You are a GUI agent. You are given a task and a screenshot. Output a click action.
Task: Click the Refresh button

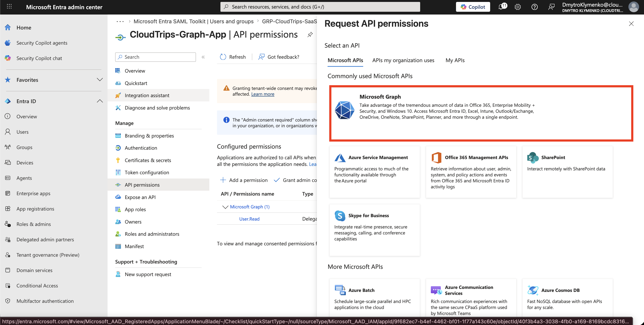click(x=233, y=57)
